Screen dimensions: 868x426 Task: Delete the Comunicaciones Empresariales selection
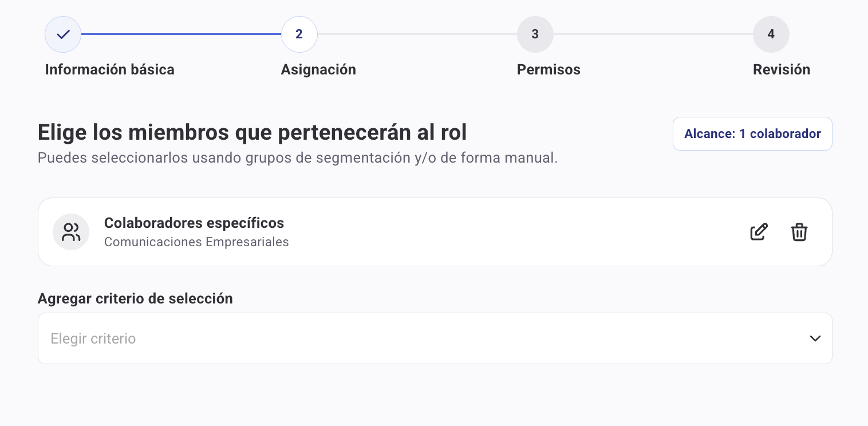pos(799,232)
